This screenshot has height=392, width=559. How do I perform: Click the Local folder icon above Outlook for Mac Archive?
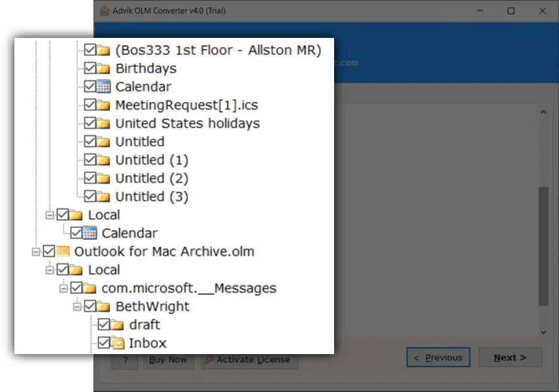coord(76,215)
